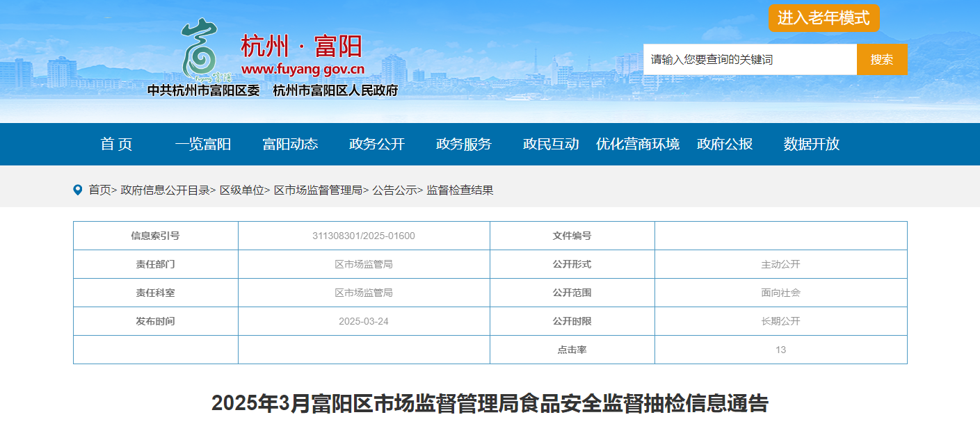The image size is (980, 424).
Task: Go to the 富阳动态 section
Action: point(290,144)
